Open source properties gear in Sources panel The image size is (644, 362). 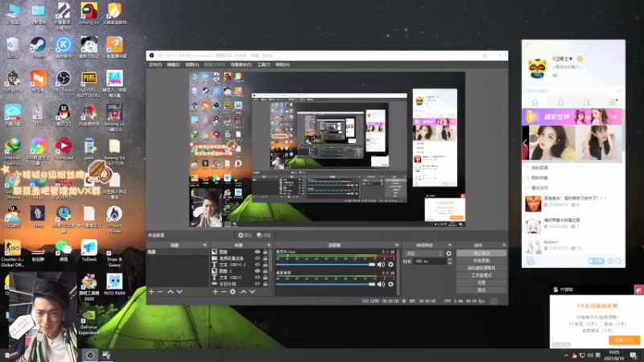pyautogui.click(x=233, y=291)
